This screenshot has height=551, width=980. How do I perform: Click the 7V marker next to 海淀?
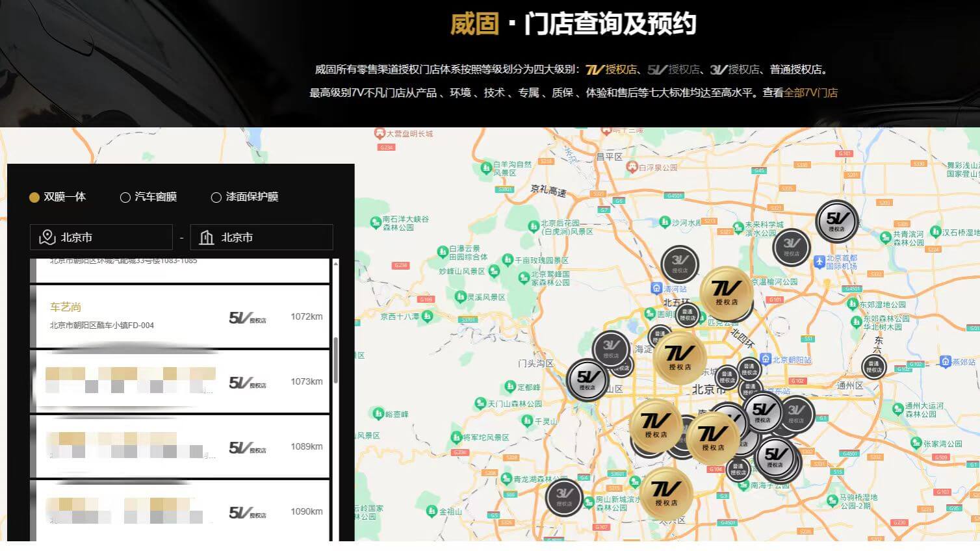pyautogui.click(x=679, y=357)
